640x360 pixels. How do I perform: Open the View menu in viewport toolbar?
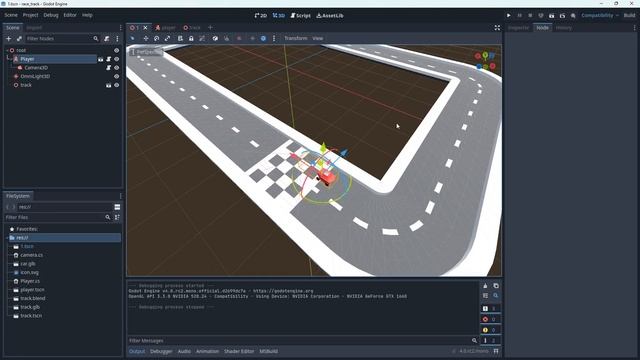click(x=318, y=38)
